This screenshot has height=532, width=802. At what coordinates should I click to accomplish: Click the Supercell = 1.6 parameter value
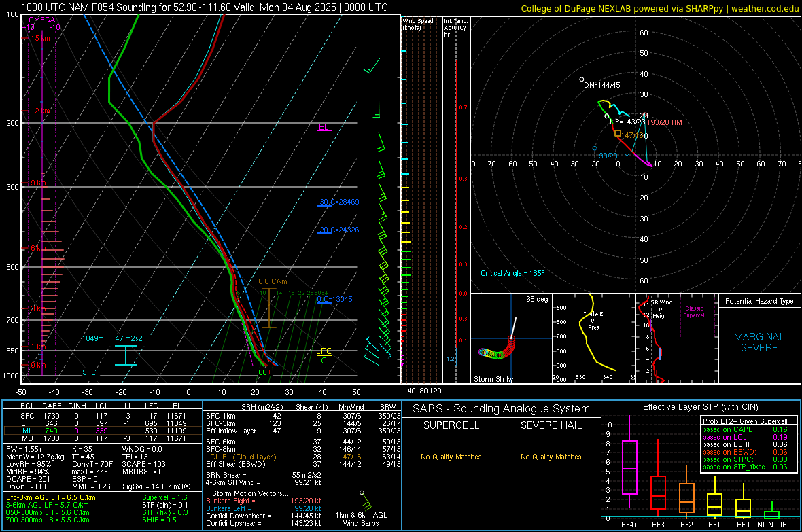point(164,497)
